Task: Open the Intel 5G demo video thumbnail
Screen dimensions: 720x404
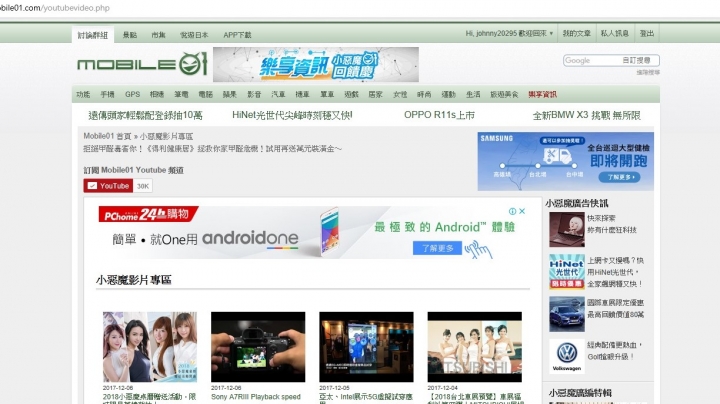Action: (366, 347)
